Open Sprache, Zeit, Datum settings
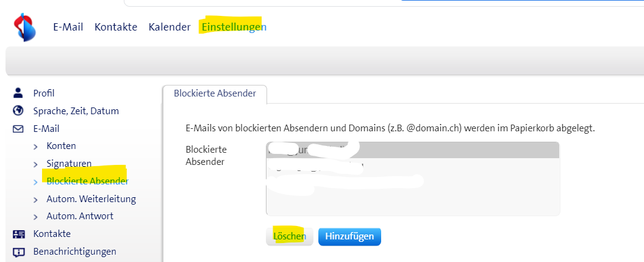644x262 pixels. pyautogui.click(x=76, y=111)
